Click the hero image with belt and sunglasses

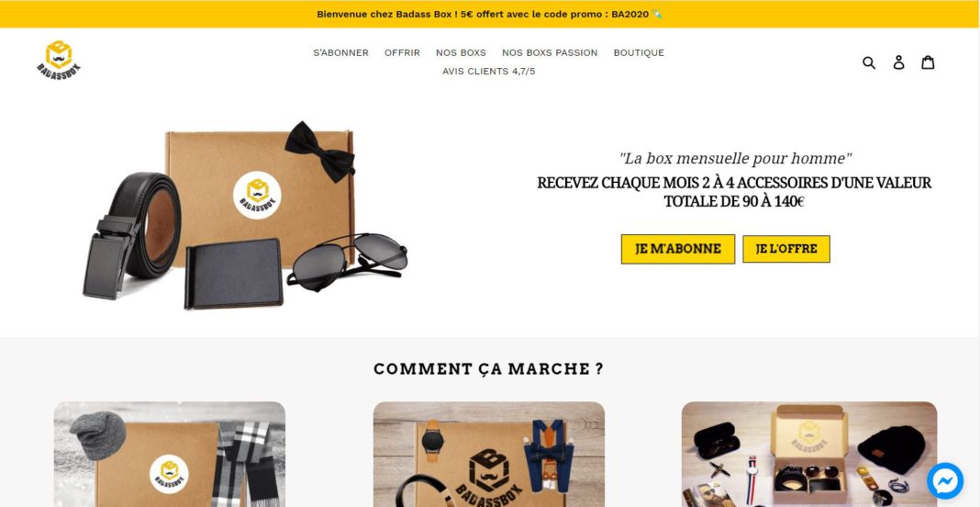pyautogui.click(x=245, y=215)
